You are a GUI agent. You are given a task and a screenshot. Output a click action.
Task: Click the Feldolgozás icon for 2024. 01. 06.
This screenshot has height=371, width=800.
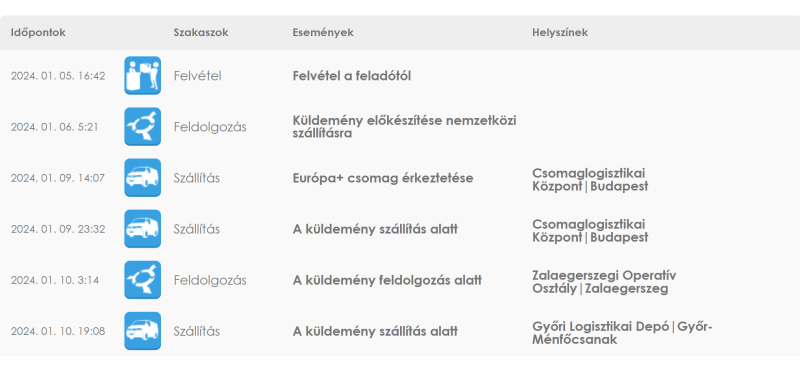pyautogui.click(x=142, y=127)
